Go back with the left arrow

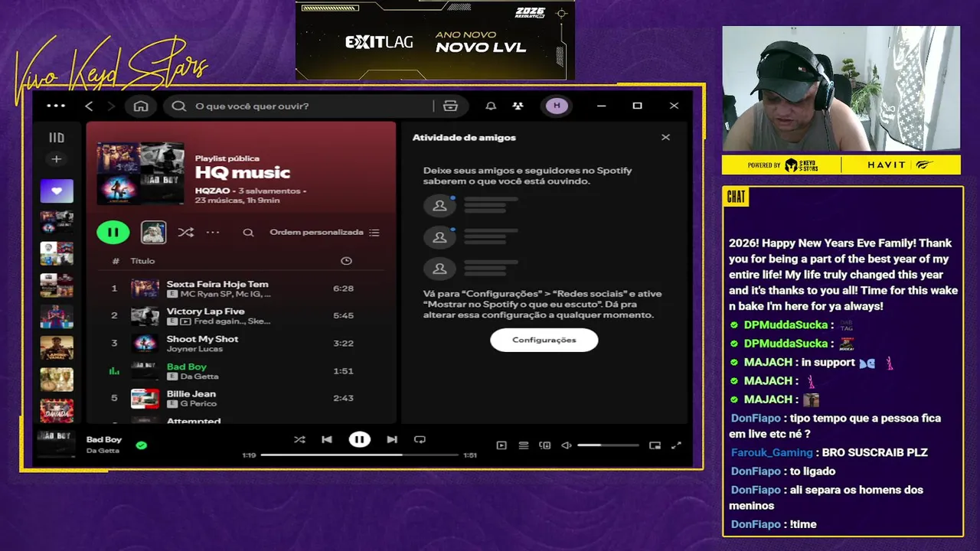pyautogui.click(x=89, y=106)
